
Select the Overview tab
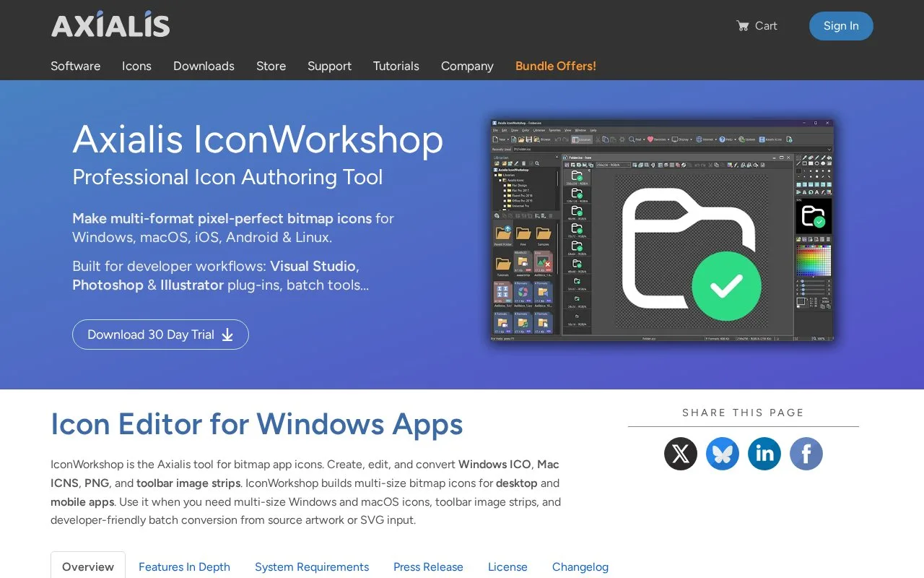tap(88, 566)
